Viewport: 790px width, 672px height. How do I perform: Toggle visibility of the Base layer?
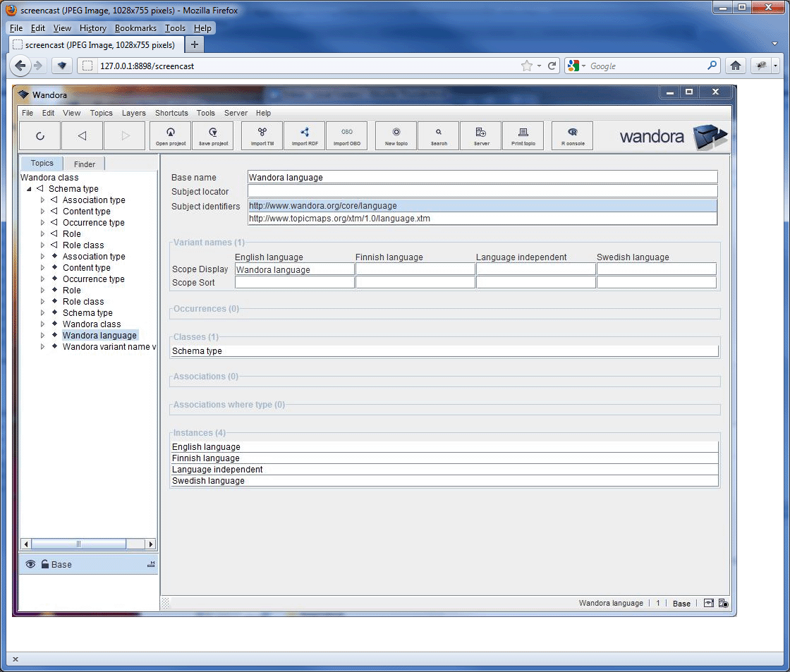30,564
